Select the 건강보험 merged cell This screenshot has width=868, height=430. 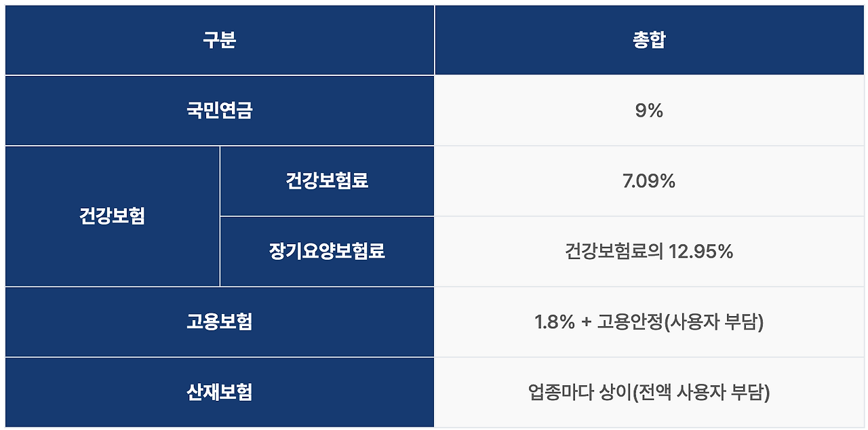[x=113, y=216]
